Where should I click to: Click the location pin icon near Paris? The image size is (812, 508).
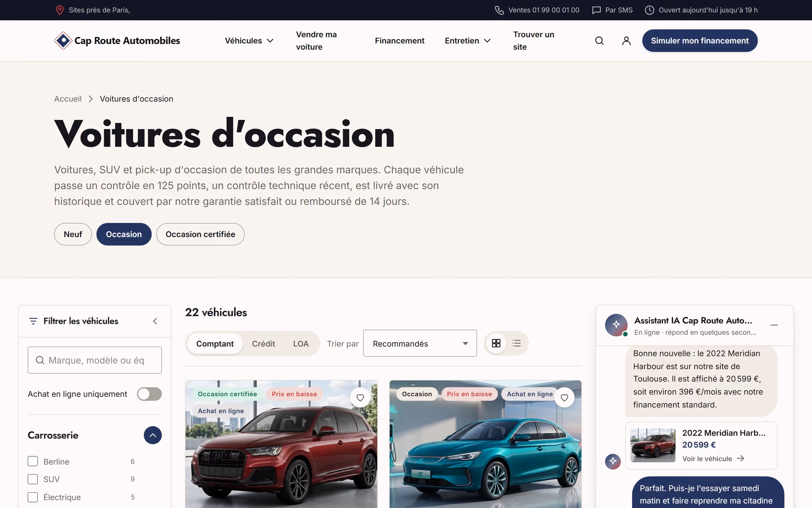click(60, 10)
